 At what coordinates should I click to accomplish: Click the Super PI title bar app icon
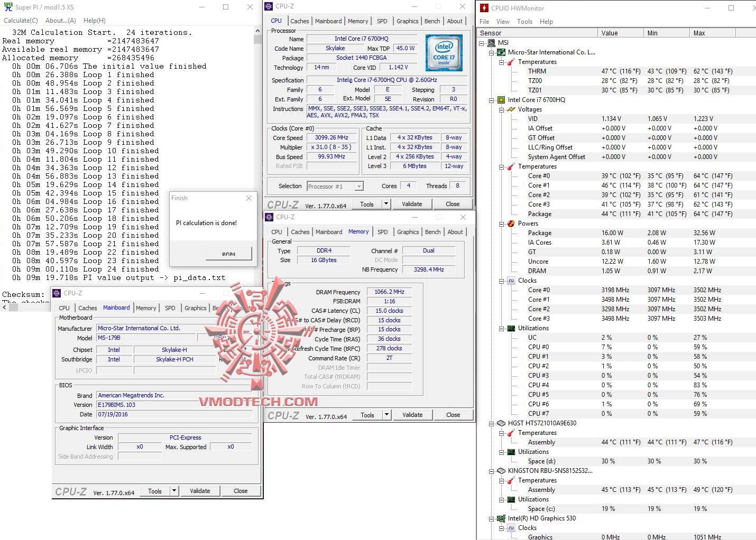click(x=7, y=7)
